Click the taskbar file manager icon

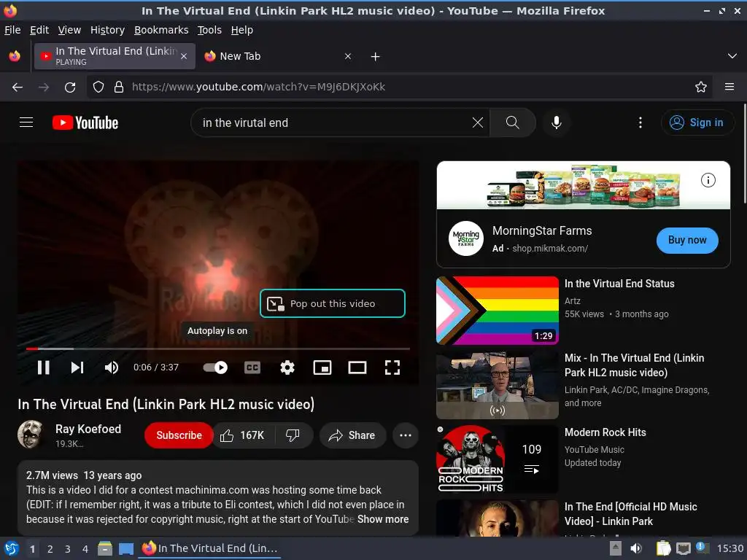pos(105,548)
